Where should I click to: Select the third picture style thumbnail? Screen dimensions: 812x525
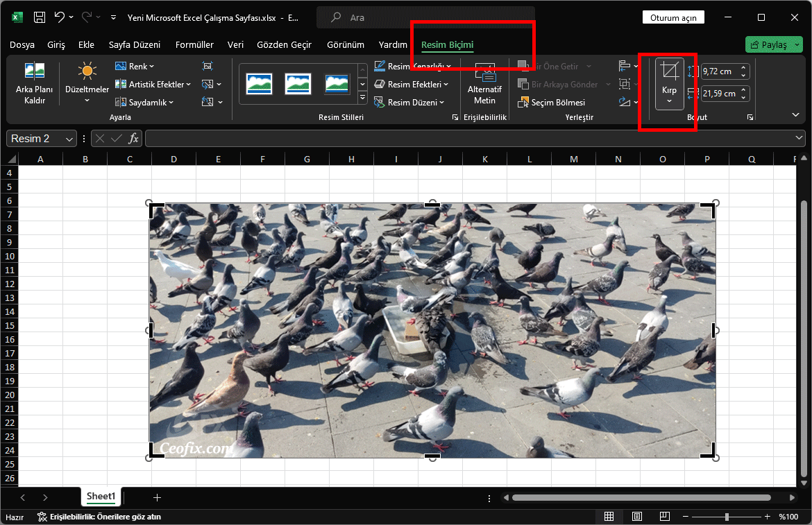337,84
